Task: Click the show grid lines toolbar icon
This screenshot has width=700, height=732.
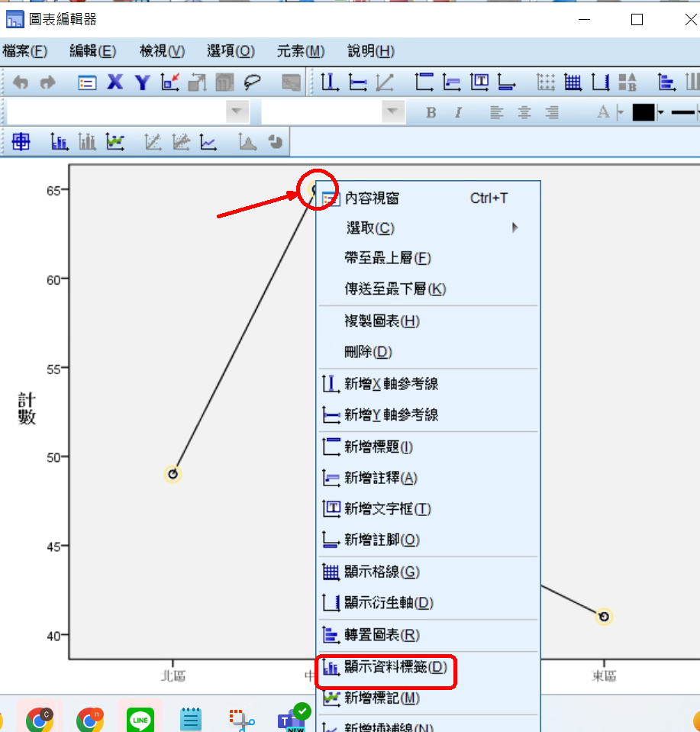Action: pos(573,82)
